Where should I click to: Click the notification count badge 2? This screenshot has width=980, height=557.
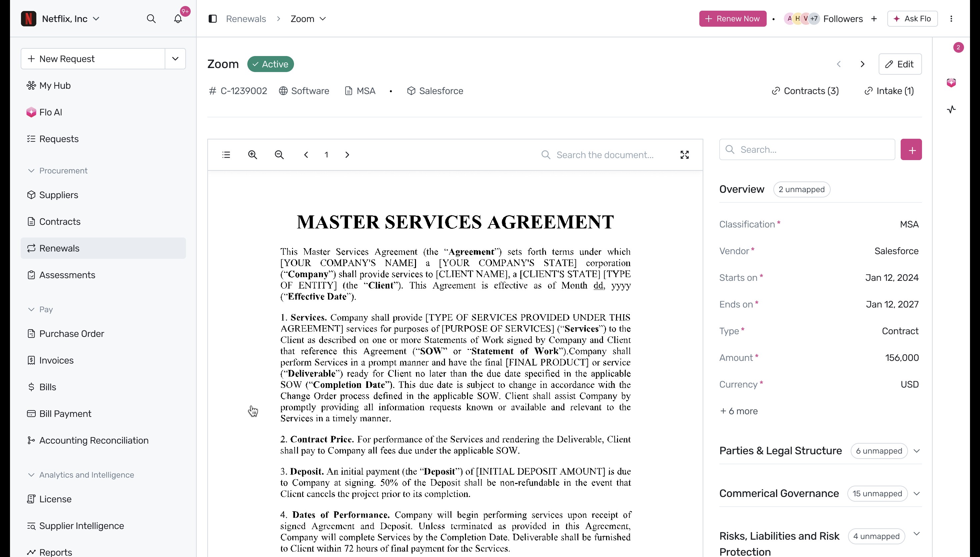point(958,47)
